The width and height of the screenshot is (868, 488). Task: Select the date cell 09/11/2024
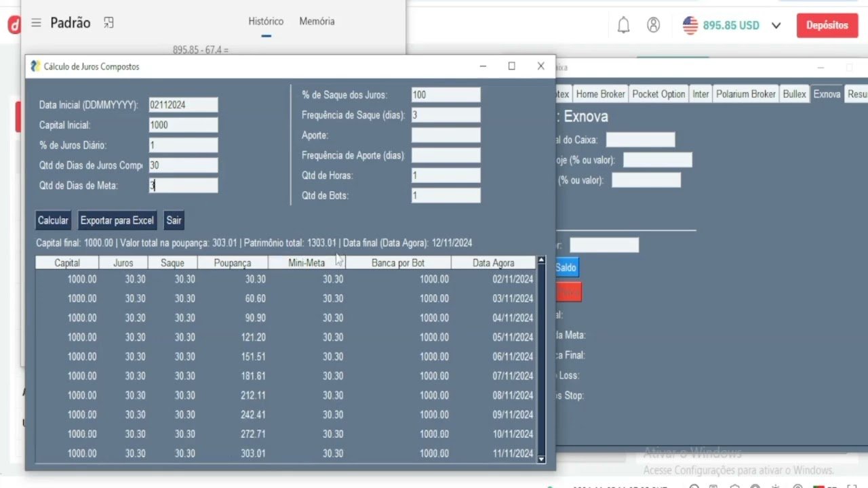point(513,415)
